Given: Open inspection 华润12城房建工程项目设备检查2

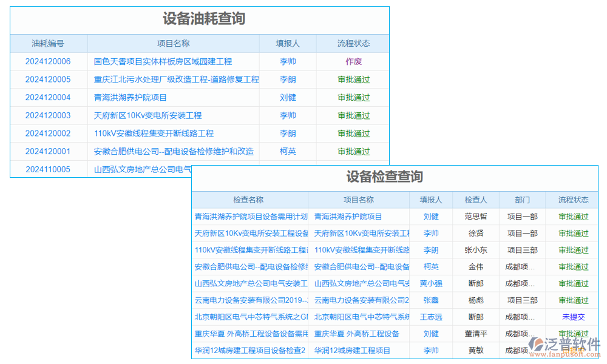Looking at the screenshot, I should (x=248, y=350).
